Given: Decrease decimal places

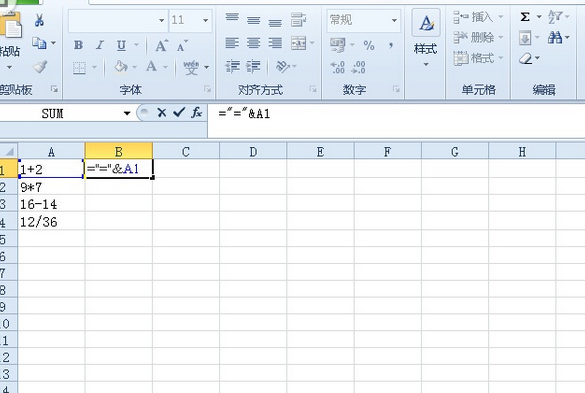Looking at the screenshot, I should pos(359,68).
